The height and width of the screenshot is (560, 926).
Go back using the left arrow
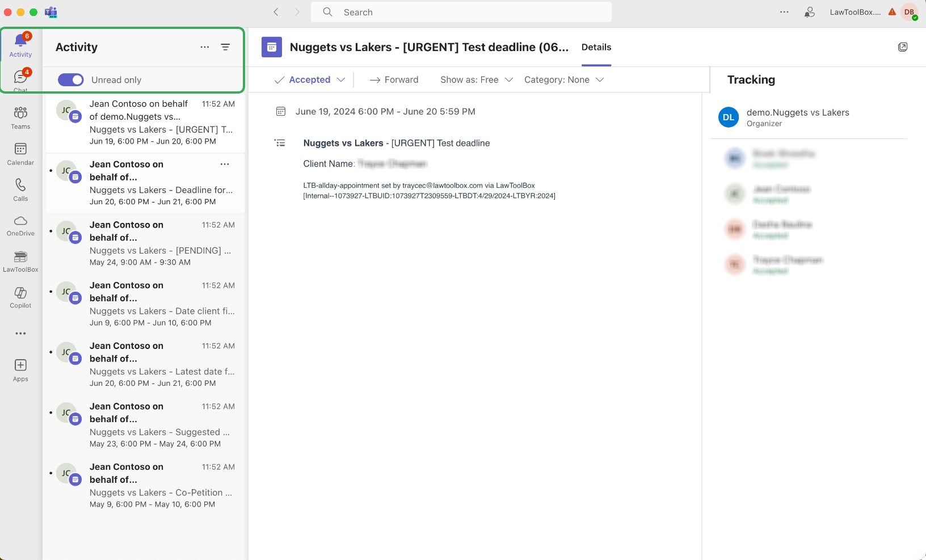point(276,12)
